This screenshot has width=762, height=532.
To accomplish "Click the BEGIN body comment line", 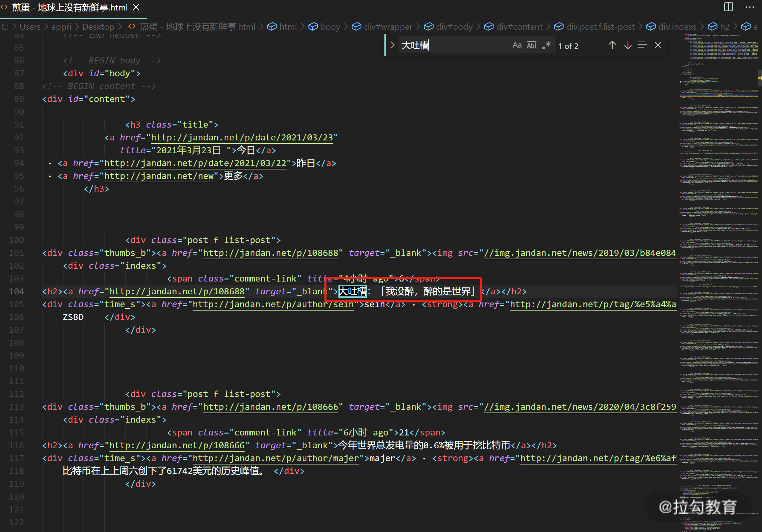I will [x=112, y=60].
